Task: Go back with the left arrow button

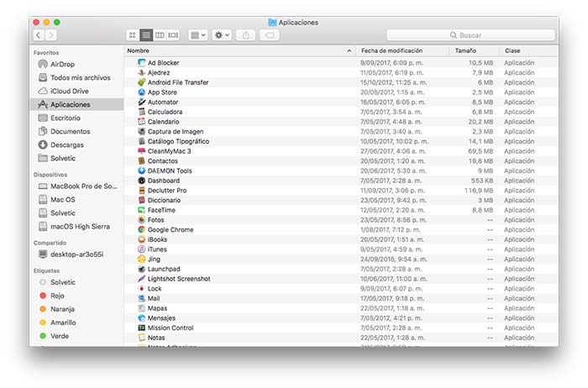Action: (x=39, y=35)
